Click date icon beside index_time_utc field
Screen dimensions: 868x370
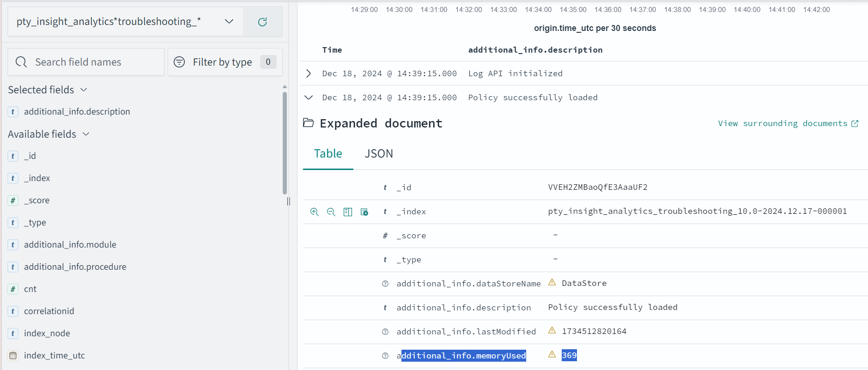pyautogui.click(x=13, y=356)
